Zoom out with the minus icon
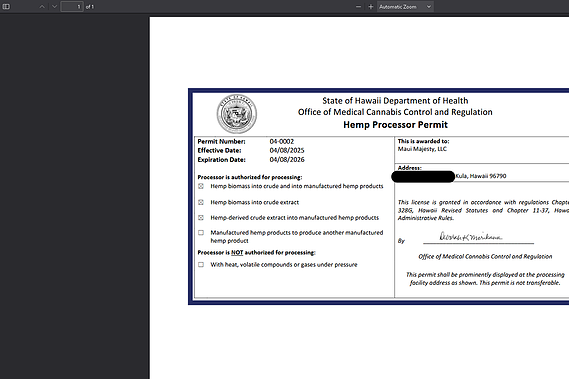 point(358,7)
